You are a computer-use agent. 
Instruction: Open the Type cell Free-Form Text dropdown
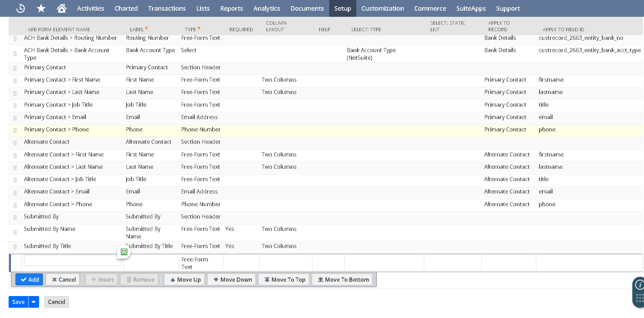click(201, 263)
